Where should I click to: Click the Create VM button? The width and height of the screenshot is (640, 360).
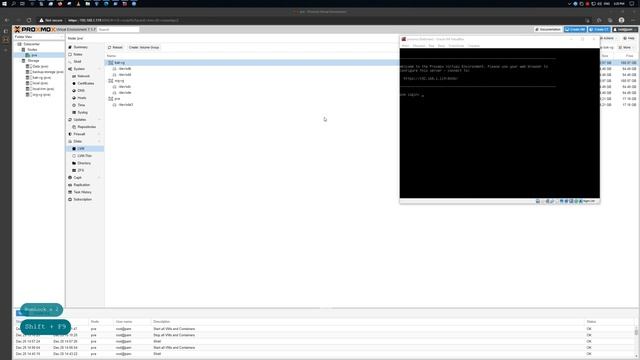tap(575, 29)
